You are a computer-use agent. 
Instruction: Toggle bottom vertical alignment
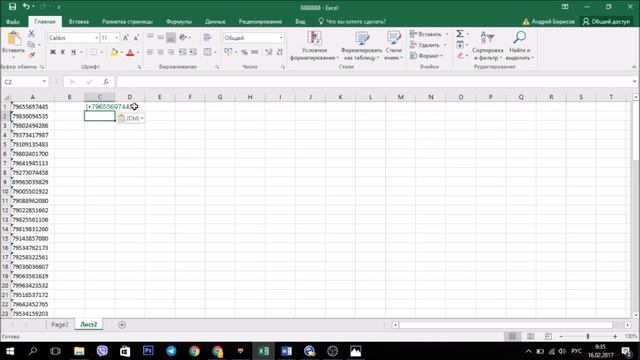171,38
